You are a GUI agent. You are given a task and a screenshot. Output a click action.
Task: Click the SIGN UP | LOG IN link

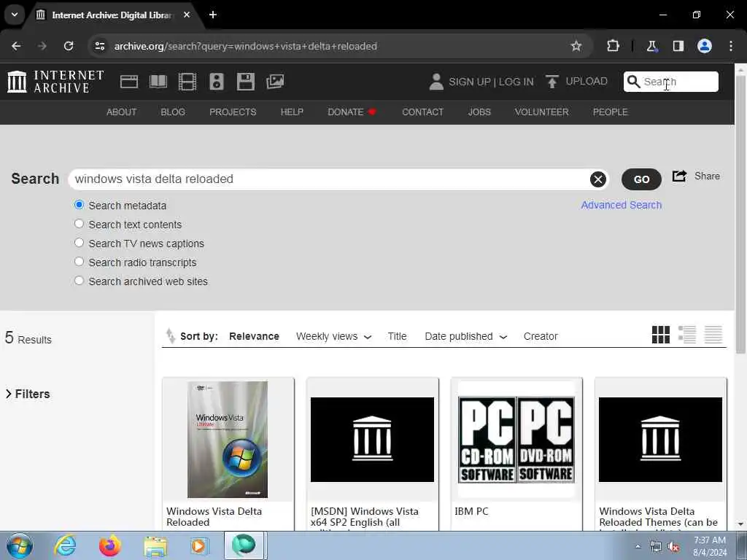pos(491,82)
